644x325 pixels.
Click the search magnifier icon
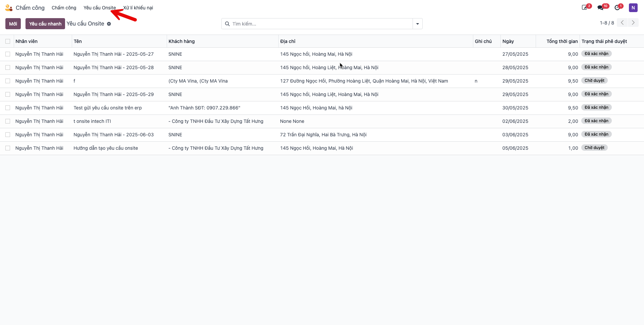click(x=227, y=24)
